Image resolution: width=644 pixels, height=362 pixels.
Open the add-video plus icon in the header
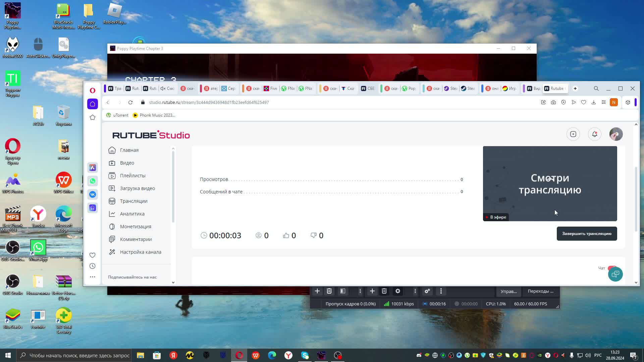point(573,134)
